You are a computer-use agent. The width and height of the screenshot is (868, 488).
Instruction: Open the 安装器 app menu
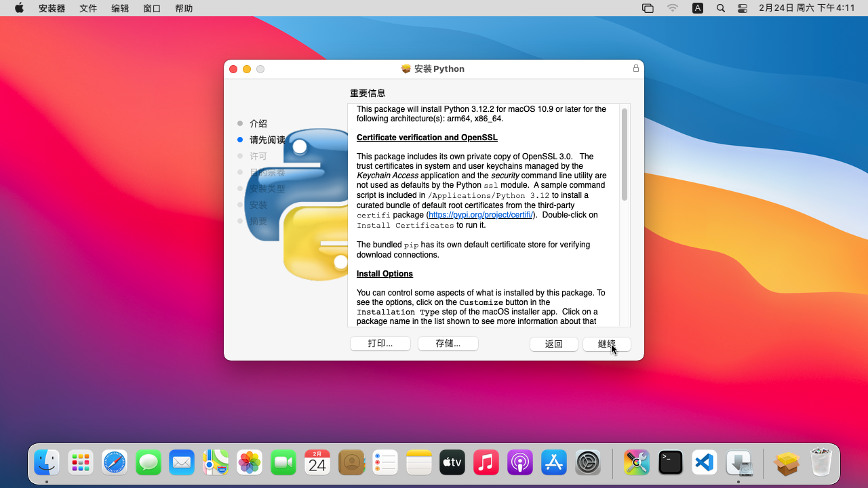52,8
